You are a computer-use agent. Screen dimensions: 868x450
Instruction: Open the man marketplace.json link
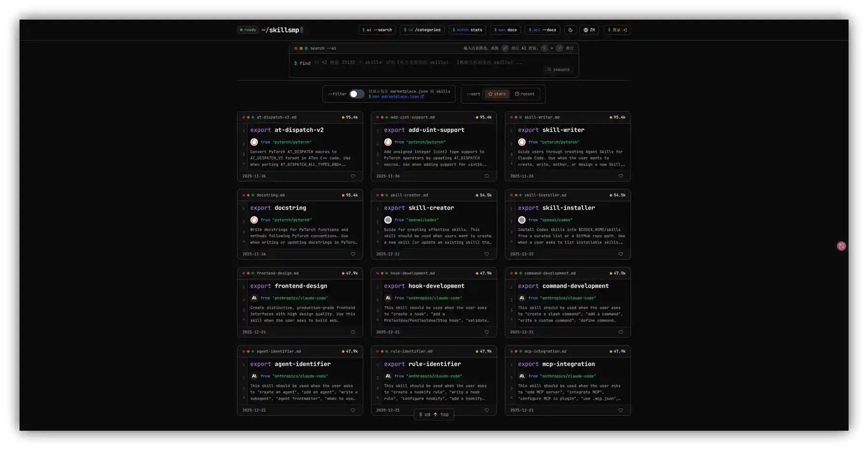click(396, 97)
